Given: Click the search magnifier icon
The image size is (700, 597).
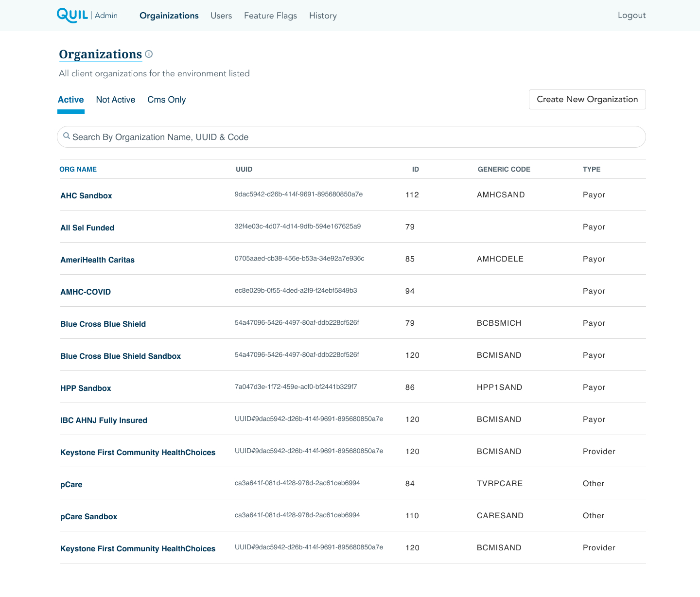Looking at the screenshot, I should 67,136.
